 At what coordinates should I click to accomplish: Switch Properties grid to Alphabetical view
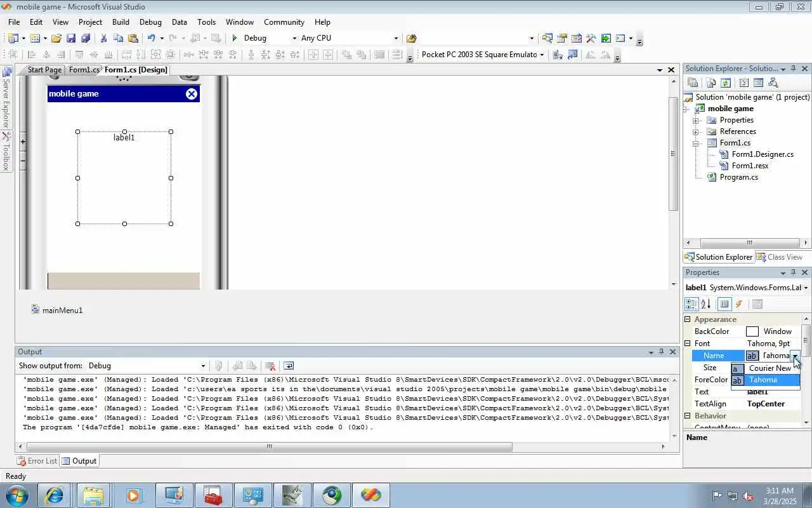pyautogui.click(x=705, y=304)
